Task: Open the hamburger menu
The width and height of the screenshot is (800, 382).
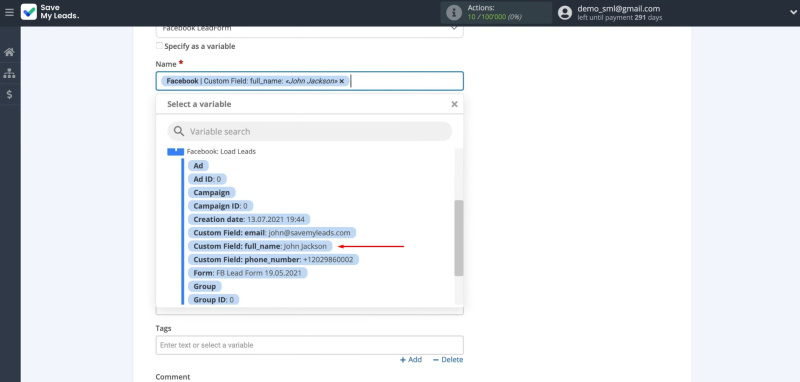Action: coord(9,12)
